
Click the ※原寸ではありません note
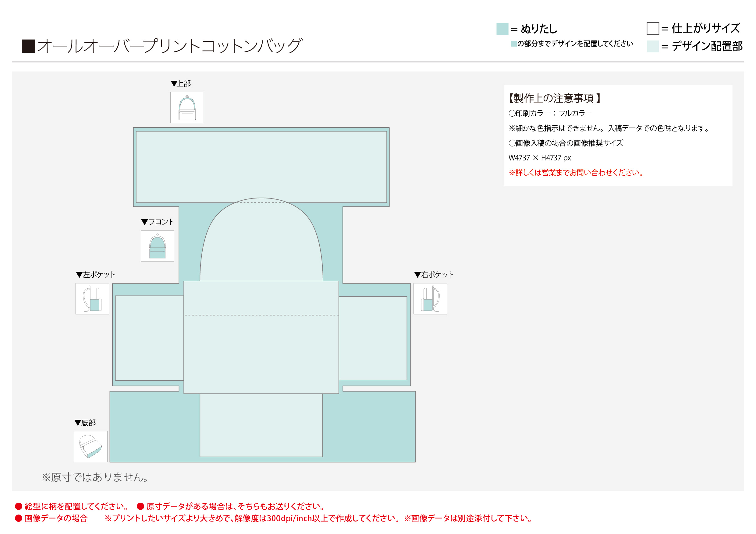pyautogui.click(x=95, y=477)
